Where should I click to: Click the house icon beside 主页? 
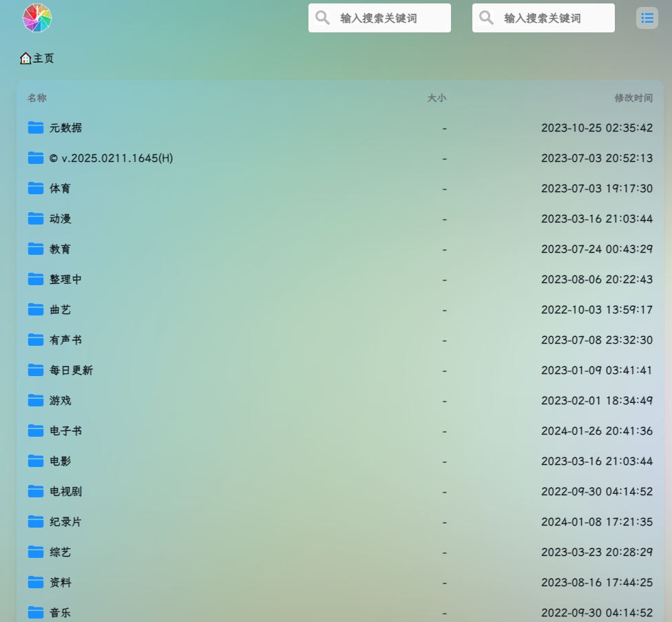[x=25, y=59]
